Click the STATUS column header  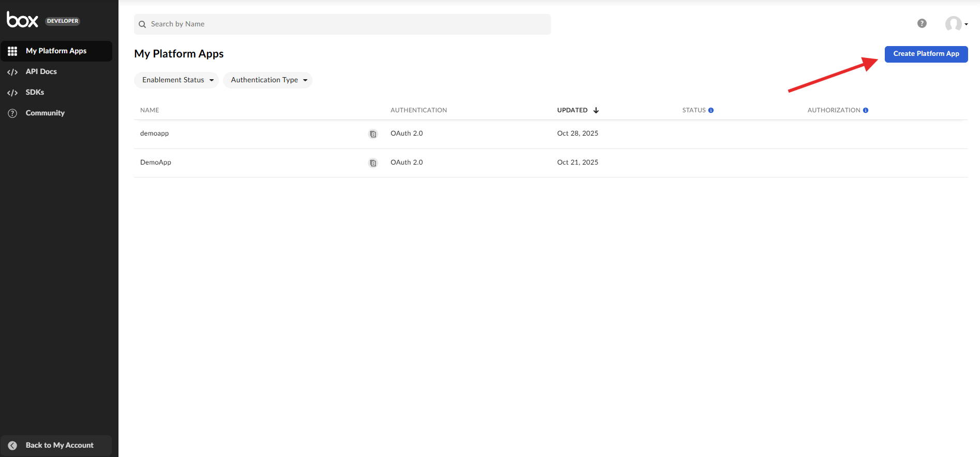[x=694, y=110]
